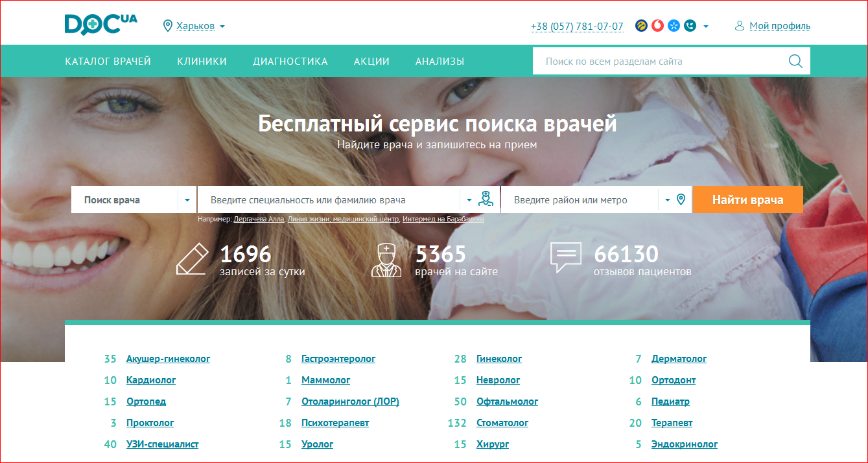Go to Диагностика section
The image size is (868, 463).
[x=290, y=62]
